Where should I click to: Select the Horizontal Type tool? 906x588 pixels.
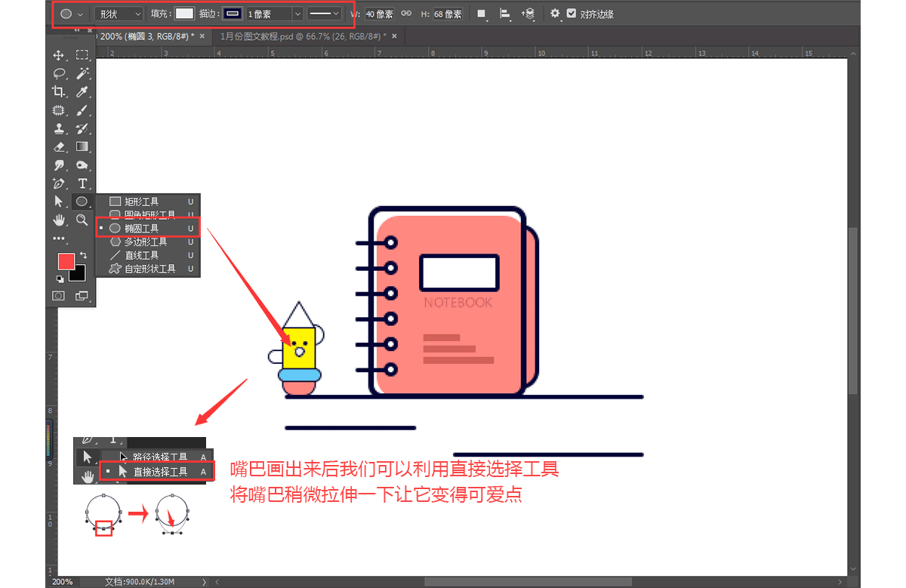click(x=82, y=183)
